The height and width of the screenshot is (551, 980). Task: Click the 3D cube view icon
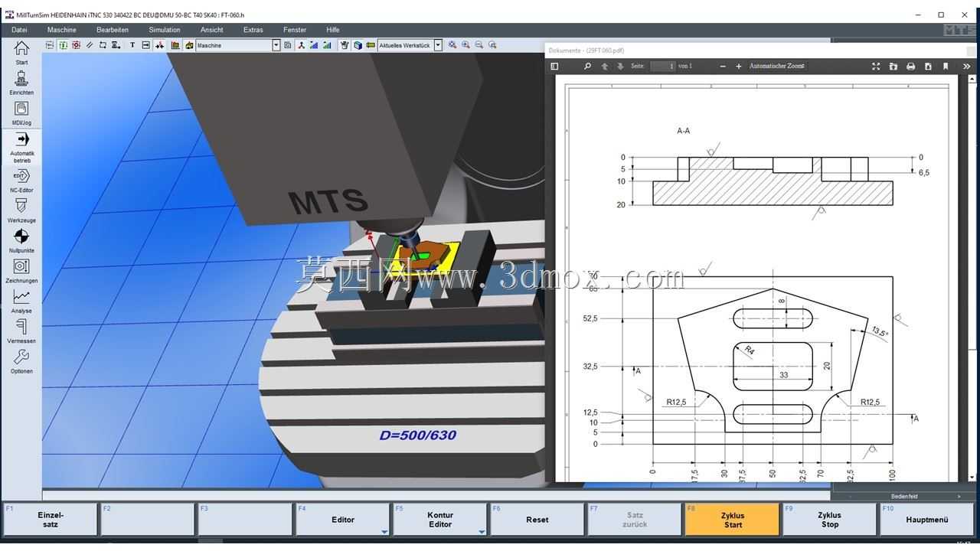[x=358, y=45]
